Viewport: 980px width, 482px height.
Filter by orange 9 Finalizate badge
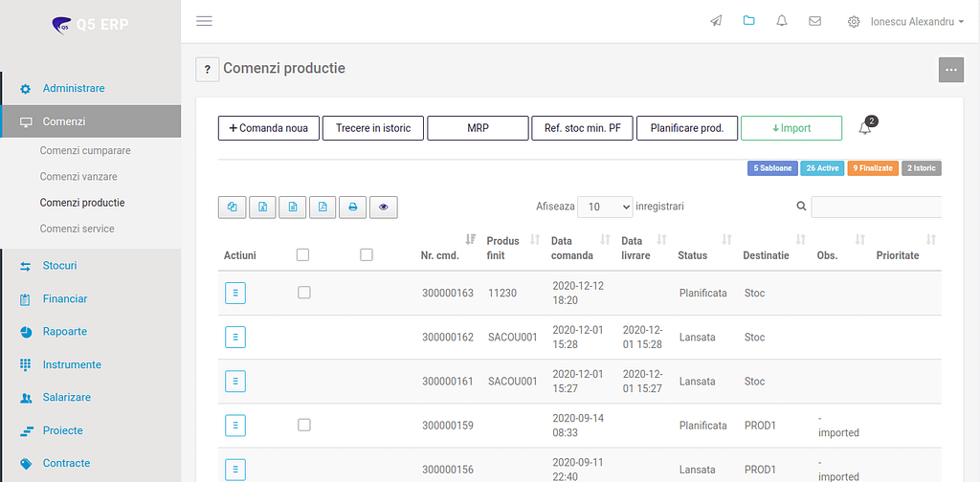pos(873,168)
